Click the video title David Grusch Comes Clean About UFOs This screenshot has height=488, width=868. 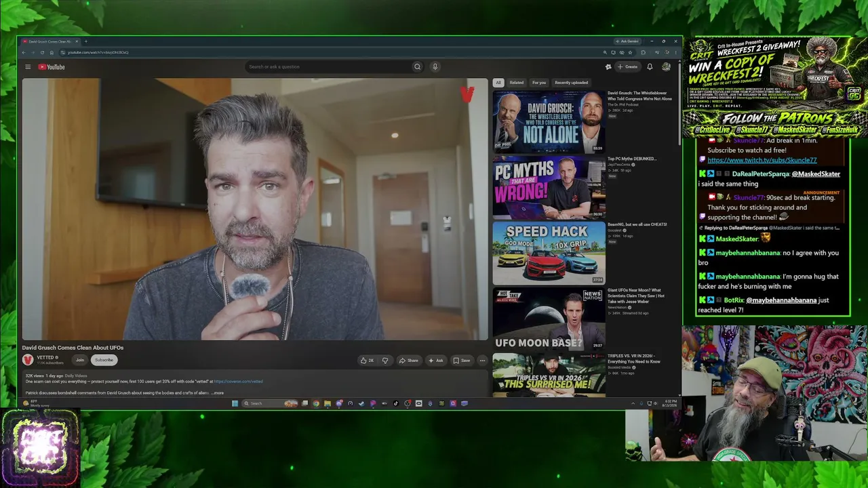73,348
